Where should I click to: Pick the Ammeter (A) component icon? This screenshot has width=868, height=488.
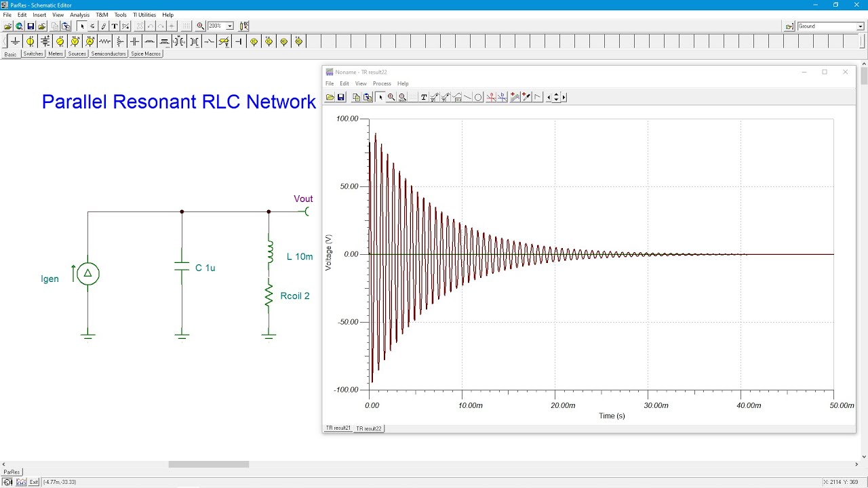90,41
